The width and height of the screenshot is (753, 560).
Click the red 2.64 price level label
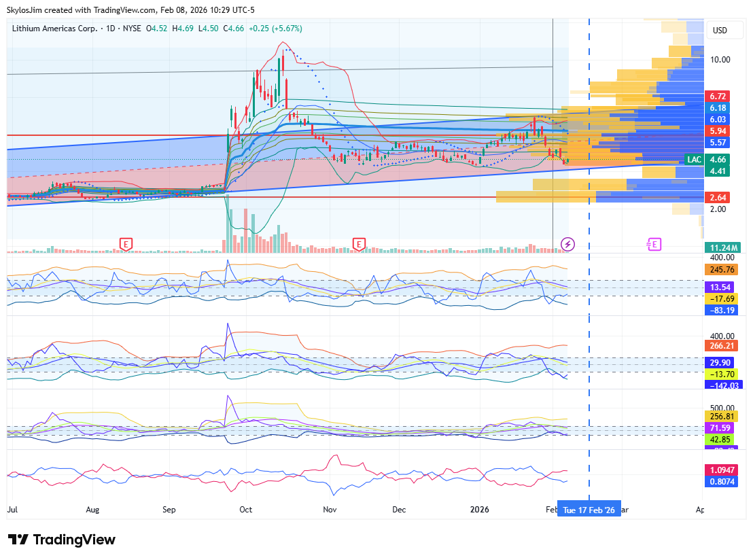click(x=718, y=198)
